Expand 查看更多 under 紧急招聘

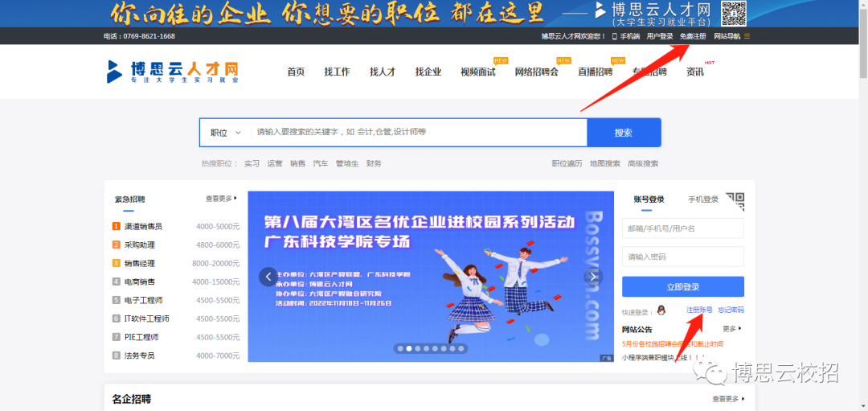point(222,199)
